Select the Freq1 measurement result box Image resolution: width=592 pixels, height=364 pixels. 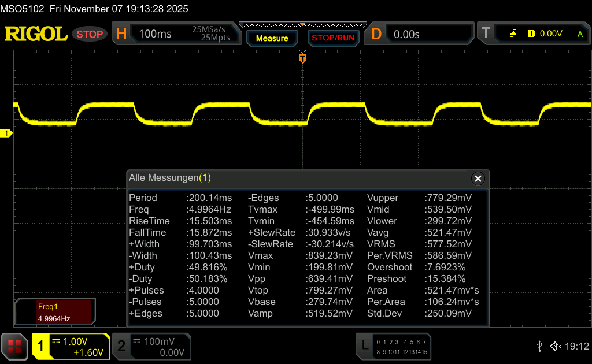(x=54, y=312)
